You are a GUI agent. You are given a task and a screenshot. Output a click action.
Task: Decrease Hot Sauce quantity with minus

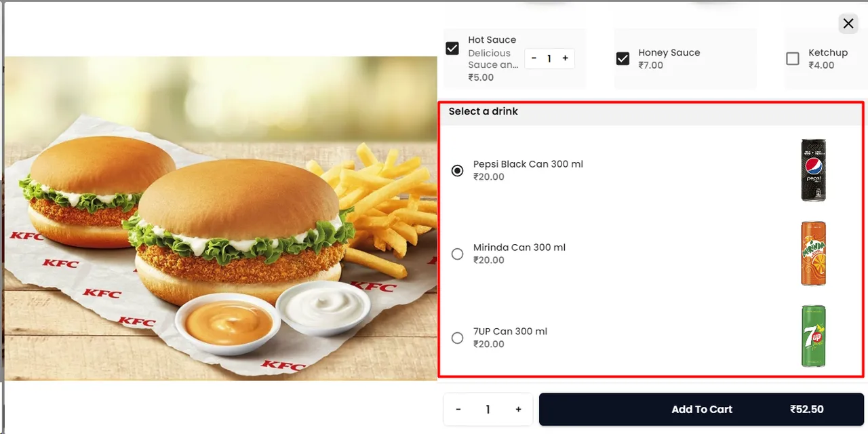[534, 58]
